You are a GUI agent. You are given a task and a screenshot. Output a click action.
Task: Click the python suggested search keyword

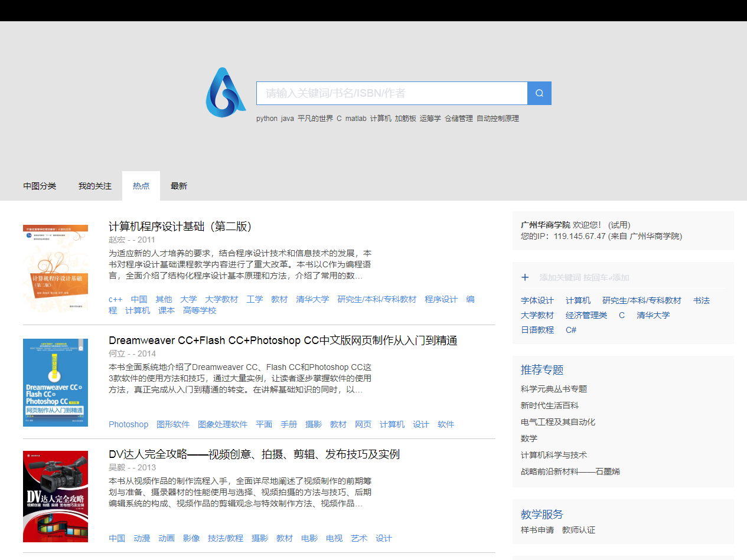[x=266, y=119]
